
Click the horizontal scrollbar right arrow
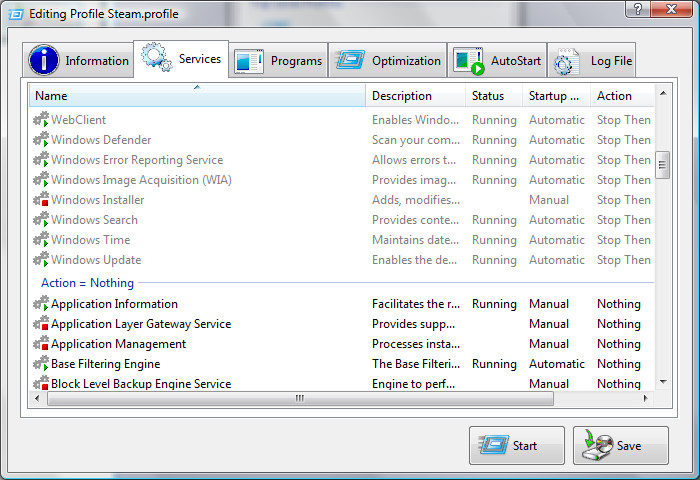click(646, 398)
